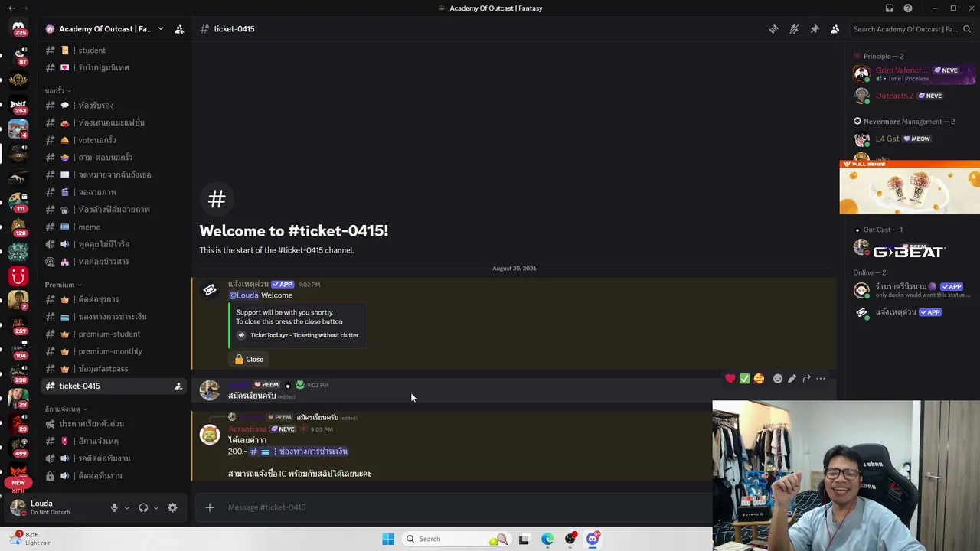The image size is (980, 551).
Task: Select locked ติดต่อทีมงาน voice channel
Action: [x=100, y=476]
